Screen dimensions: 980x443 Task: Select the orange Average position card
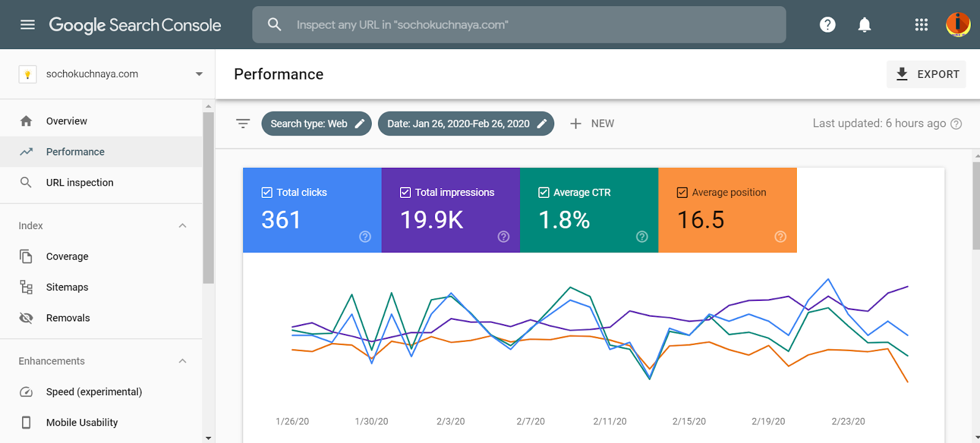[727, 210]
